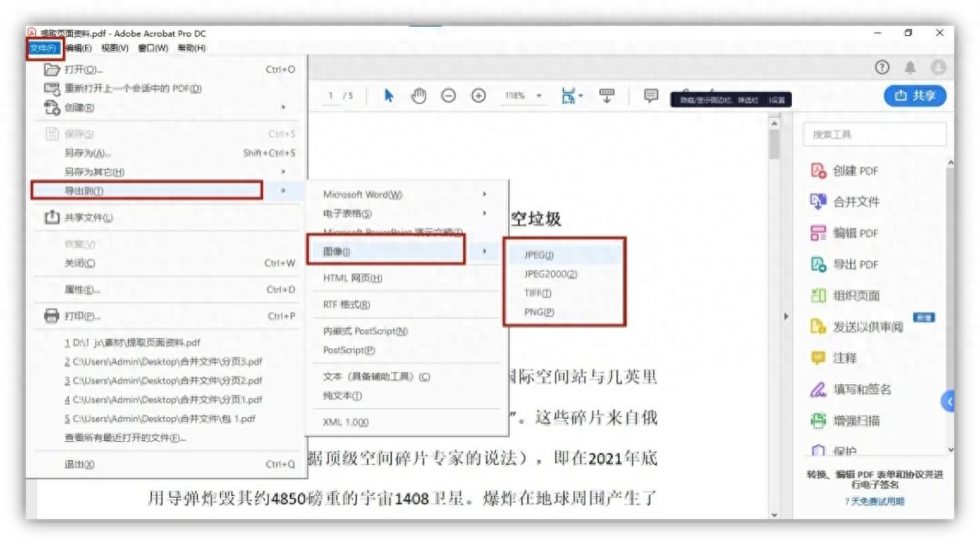Click the 创建 icon in File menu

(52, 107)
